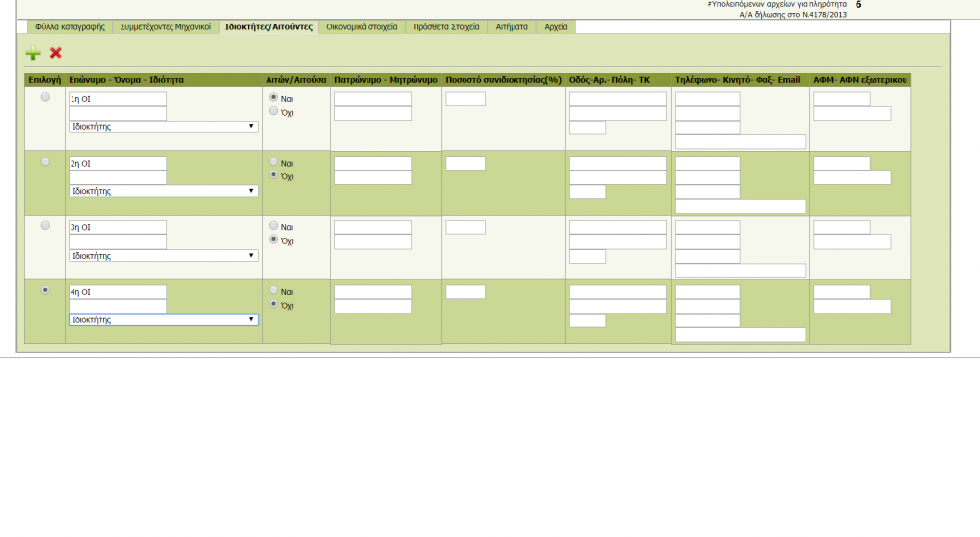Switch to the Φύλλα καταγραφής tab
The height and width of the screenshot is (537, 980).
tap(70, 27)
